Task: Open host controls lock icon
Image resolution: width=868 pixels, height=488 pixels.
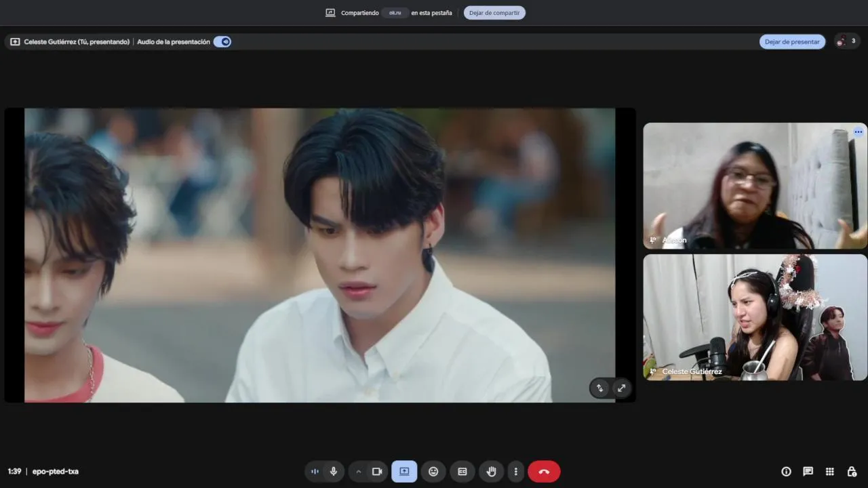Action: (852, 472)
